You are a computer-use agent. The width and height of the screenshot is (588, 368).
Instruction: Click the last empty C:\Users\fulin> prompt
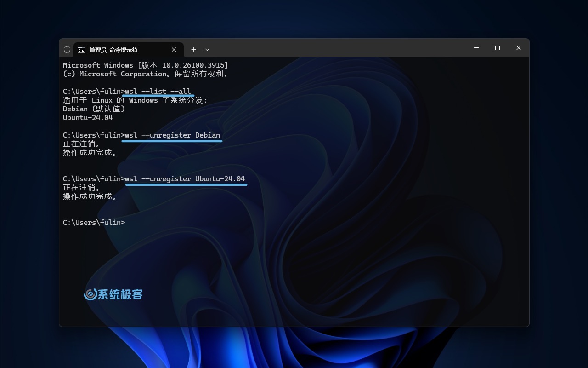94,223
